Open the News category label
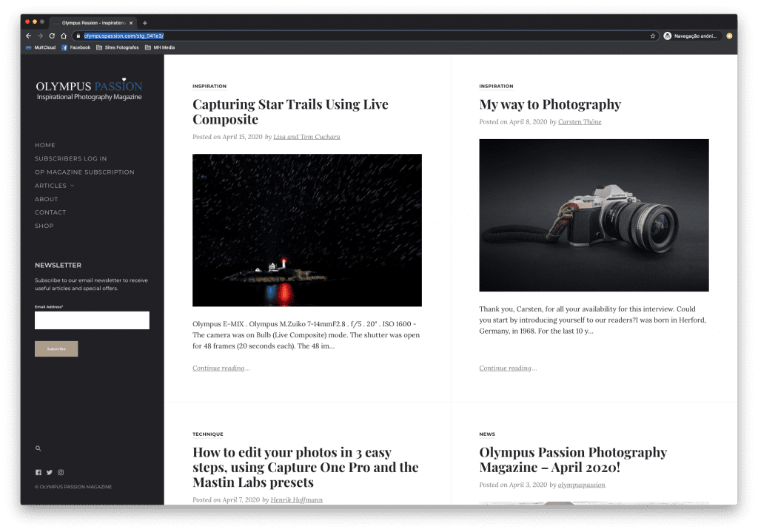The image size is (758, 532). pos(487,434)
